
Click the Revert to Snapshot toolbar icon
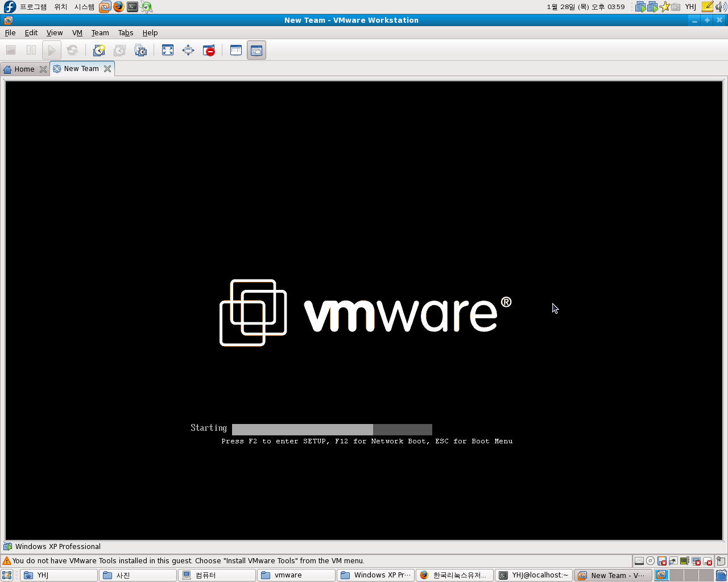pyautogui.click(x=119, y=50)
